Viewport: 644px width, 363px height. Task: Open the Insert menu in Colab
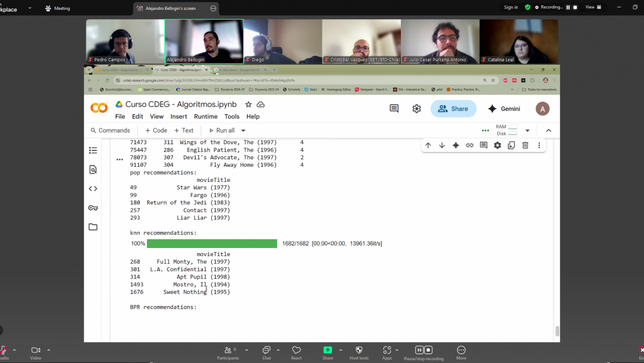pos(179,117)
